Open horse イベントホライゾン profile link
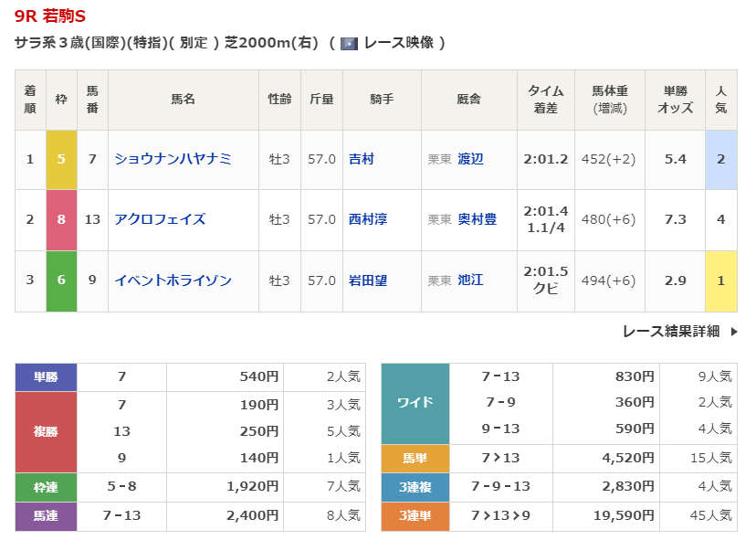The width and height of the screenshot is (756, 540). click(173, 281)
